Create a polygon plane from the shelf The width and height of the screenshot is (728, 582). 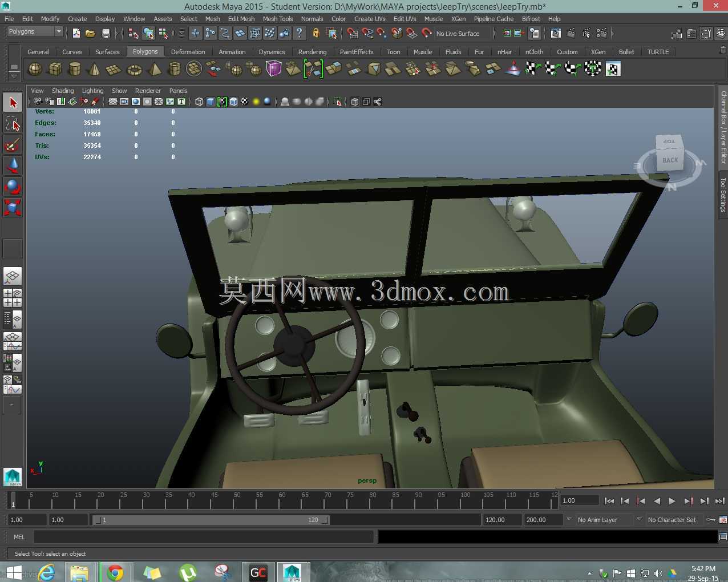pyautogui.click(x=114, y=69)
